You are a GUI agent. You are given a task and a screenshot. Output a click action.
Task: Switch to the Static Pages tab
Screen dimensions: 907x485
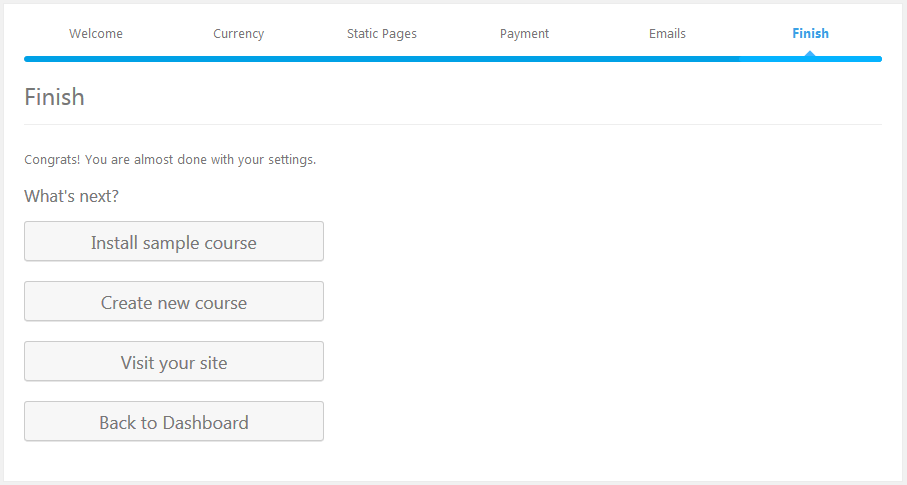pyautogui.click(x=382, y=34)
